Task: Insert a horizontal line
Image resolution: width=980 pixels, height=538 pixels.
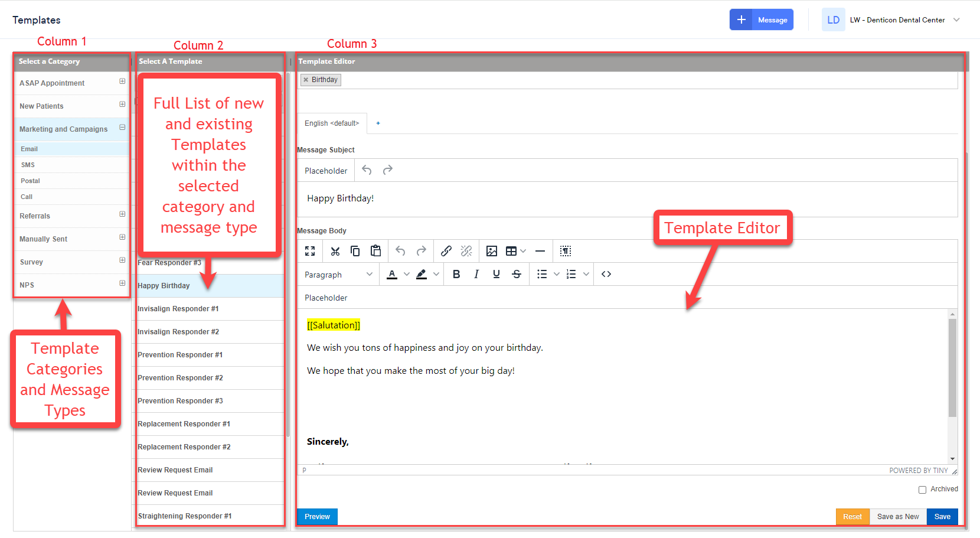Action: pyautogui.click(x=540, y=251)
